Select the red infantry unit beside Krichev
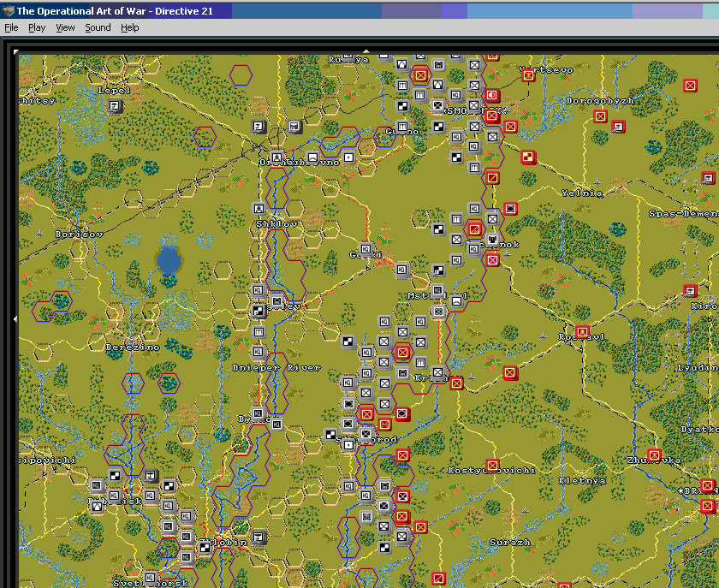Viewport: 719px width, 588px height. [456, 383]
